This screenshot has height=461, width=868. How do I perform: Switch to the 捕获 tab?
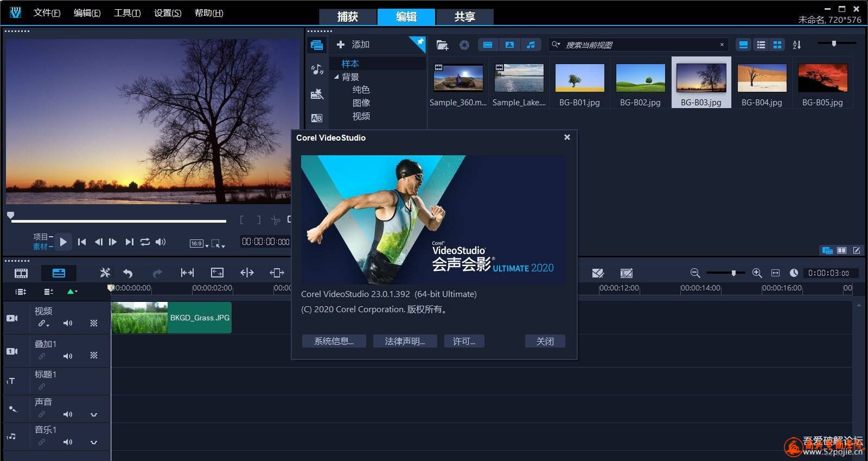coord(348,17)
